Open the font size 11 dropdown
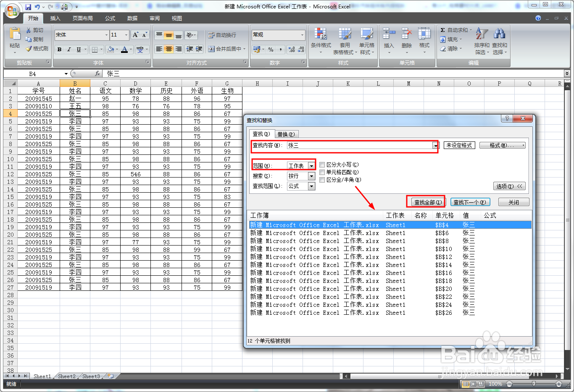 (126, 35)
